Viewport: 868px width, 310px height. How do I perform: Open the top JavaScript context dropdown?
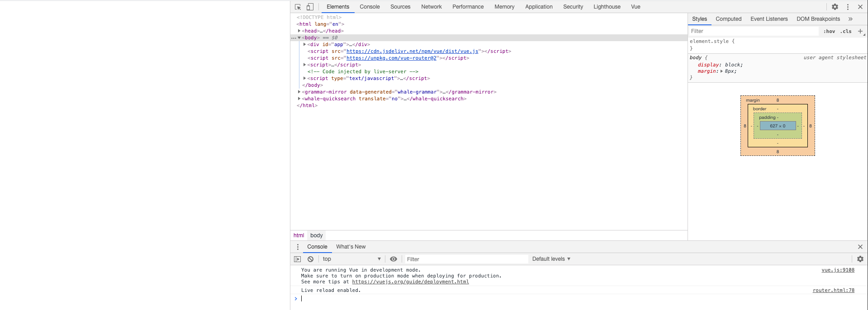coord(352,259)
